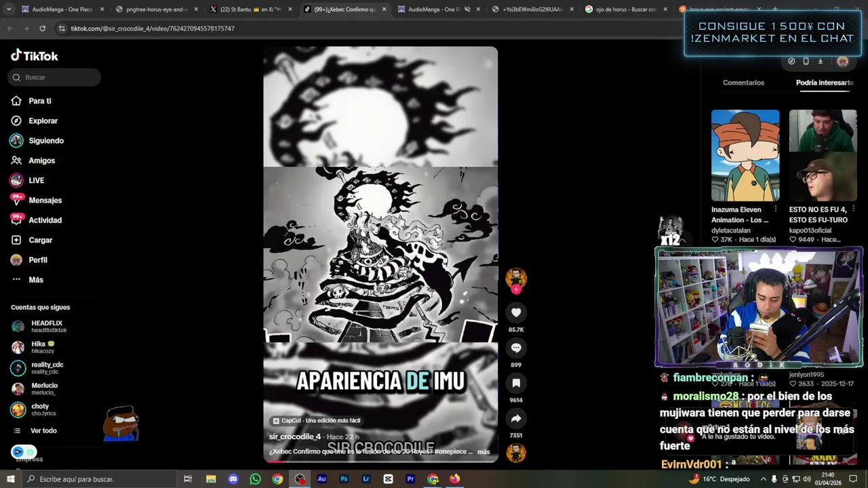The image size is (868, 488).
Task: Open CapCut from the taskbar
Action: [x=388, y=479]
